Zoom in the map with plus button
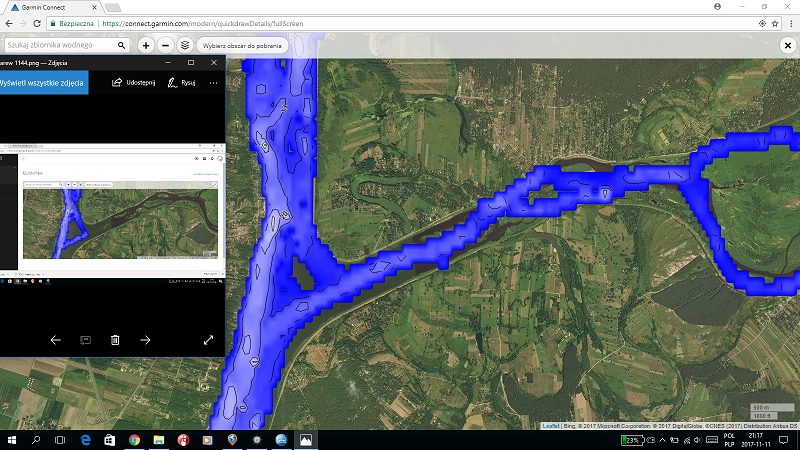The image size is (800, 450). pyautogui.click(x=146, y=45)
